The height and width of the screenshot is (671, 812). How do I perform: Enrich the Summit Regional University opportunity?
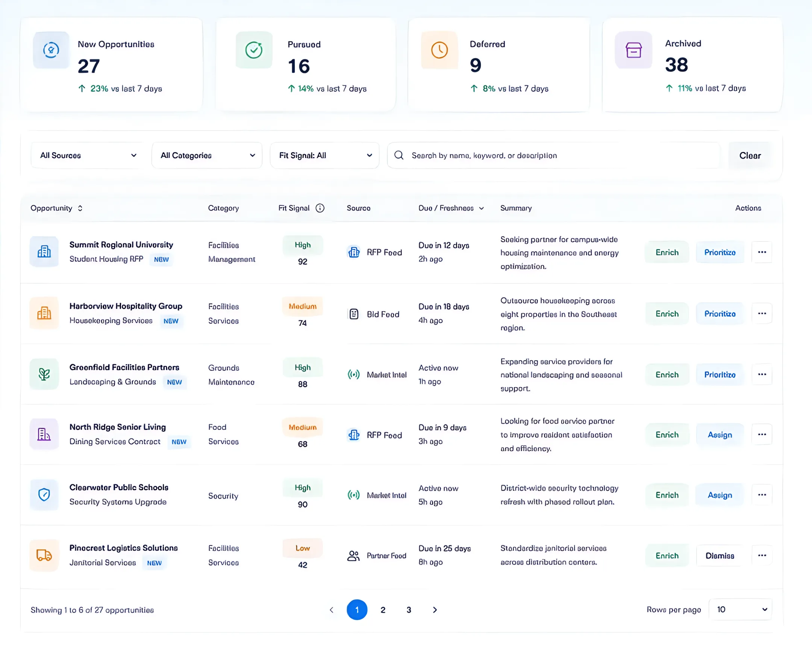[667, 252]
